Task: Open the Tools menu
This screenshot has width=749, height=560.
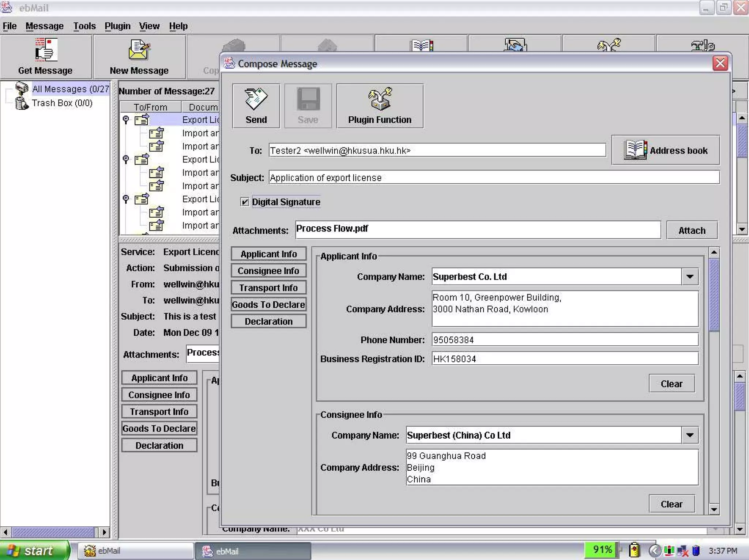Action: pos(84,26)
